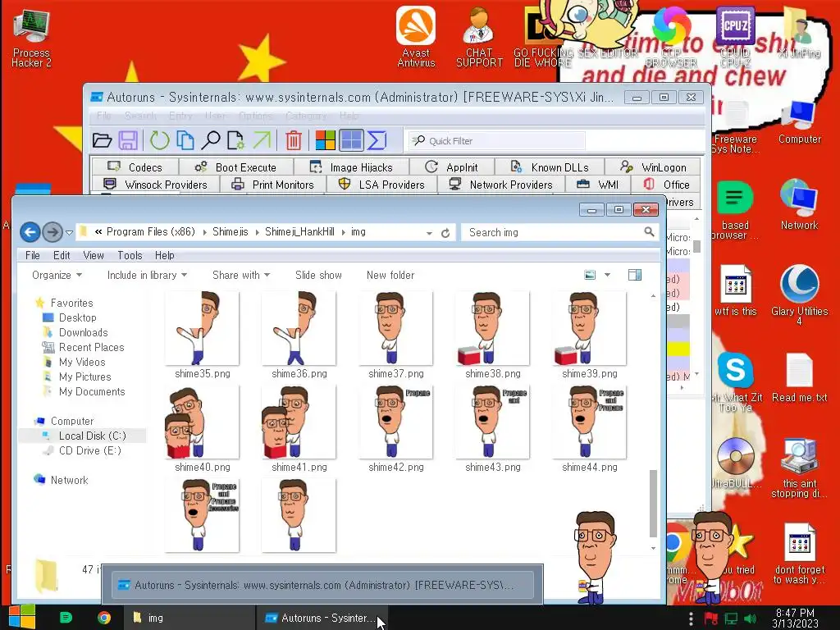
Task: Click the Open file icon in Autoruns toolbar
Action: (102, 140)
